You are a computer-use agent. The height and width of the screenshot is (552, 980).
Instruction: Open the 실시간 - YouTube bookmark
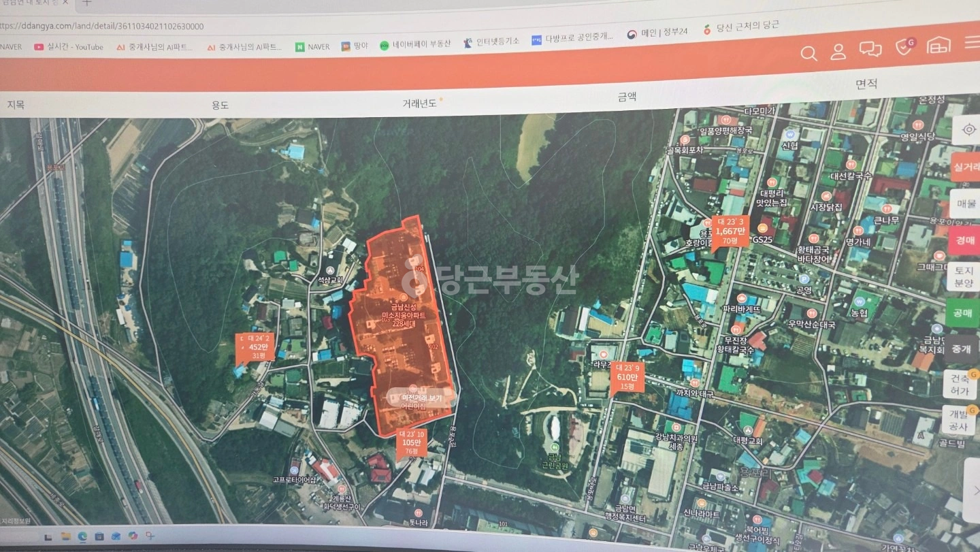[69, 47]
